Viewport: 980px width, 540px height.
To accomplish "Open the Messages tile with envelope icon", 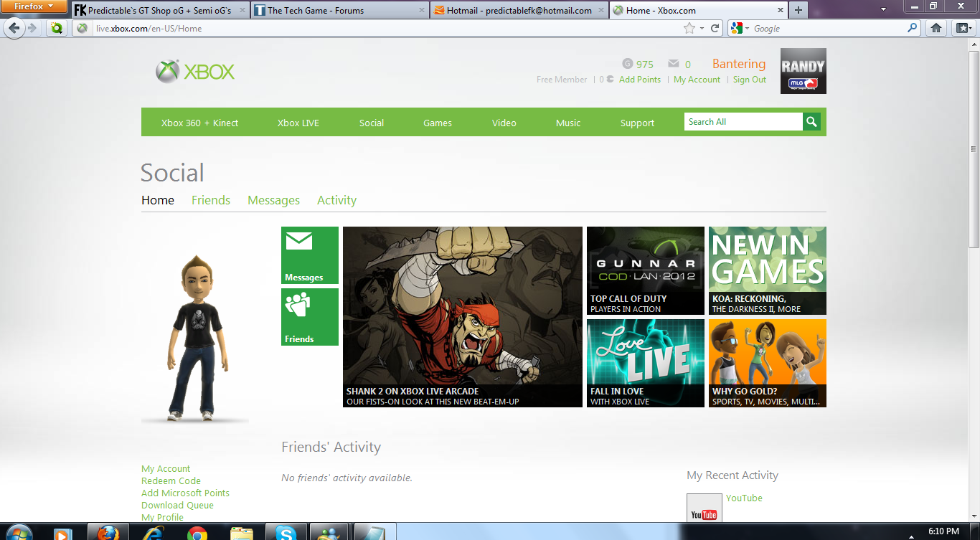I will pyautogui.click(x=310, y=255).
